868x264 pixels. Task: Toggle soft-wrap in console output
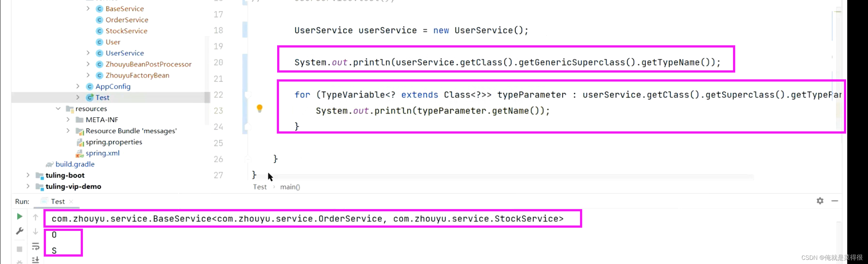[x=35, y=246]
